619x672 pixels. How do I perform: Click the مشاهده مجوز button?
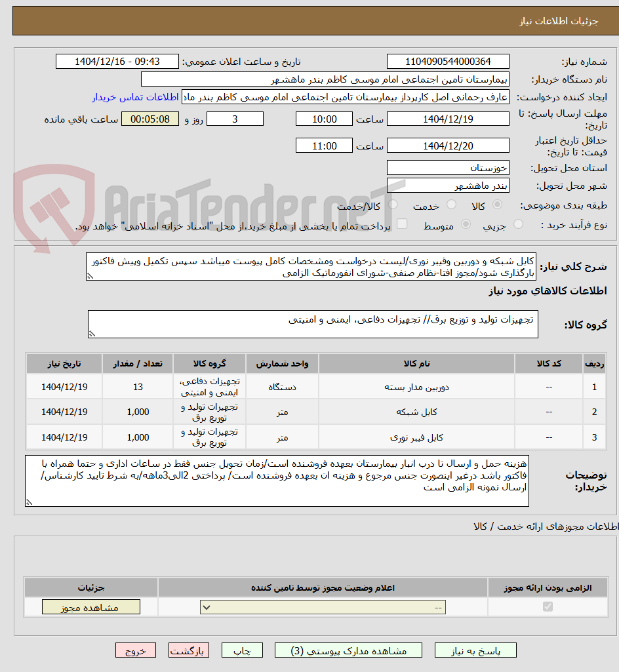click(x=91, y=607)
